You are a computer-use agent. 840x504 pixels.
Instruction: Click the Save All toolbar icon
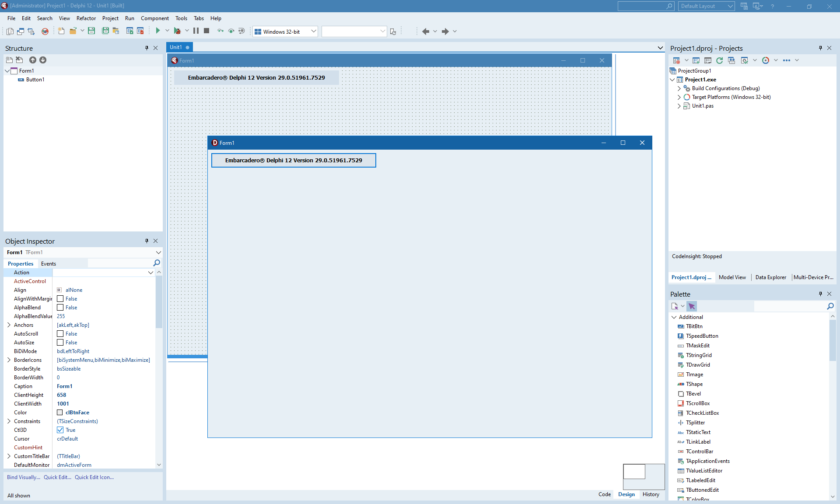[x=105, y=31]
